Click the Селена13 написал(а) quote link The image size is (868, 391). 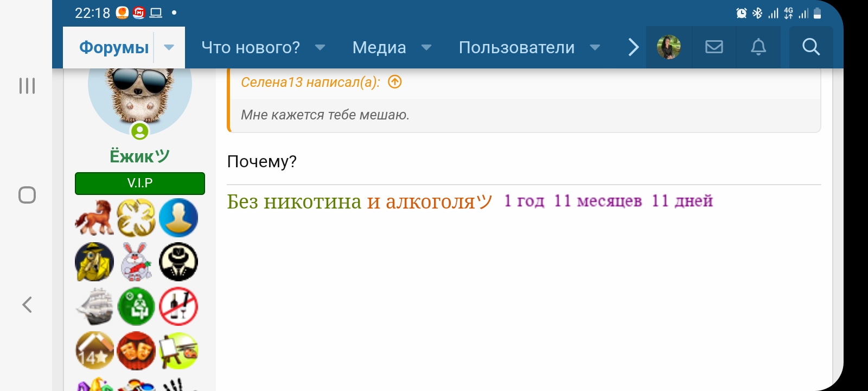pos(310,82)
